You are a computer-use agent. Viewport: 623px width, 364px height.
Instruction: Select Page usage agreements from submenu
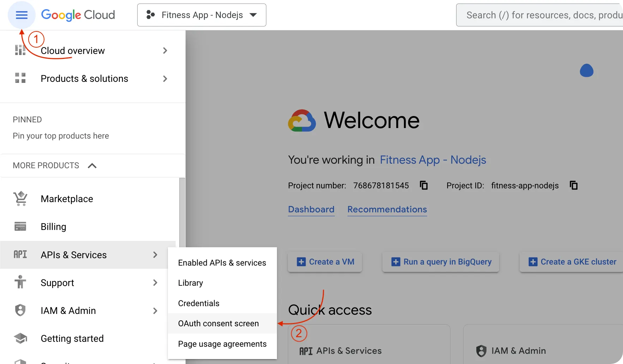(222, 344)
